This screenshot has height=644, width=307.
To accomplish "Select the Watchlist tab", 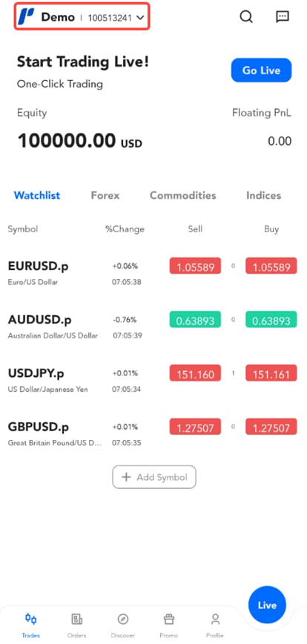I will [37, 196].
